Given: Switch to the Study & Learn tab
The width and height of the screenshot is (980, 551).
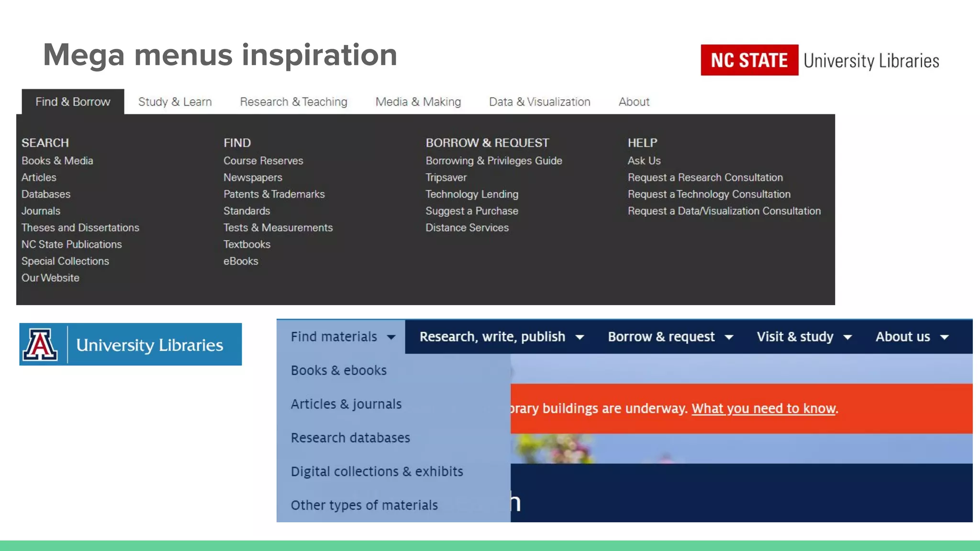Looking at the screenshot, I should [x=175, y=102].
